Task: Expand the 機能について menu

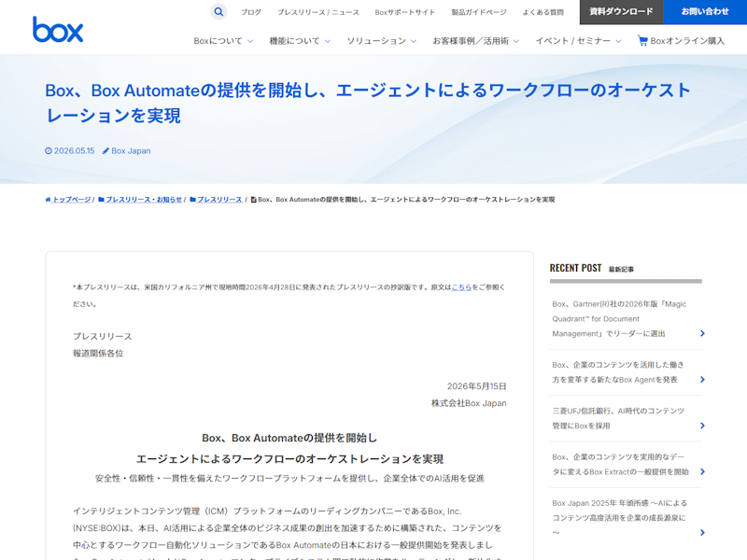Action: (300, 41)
